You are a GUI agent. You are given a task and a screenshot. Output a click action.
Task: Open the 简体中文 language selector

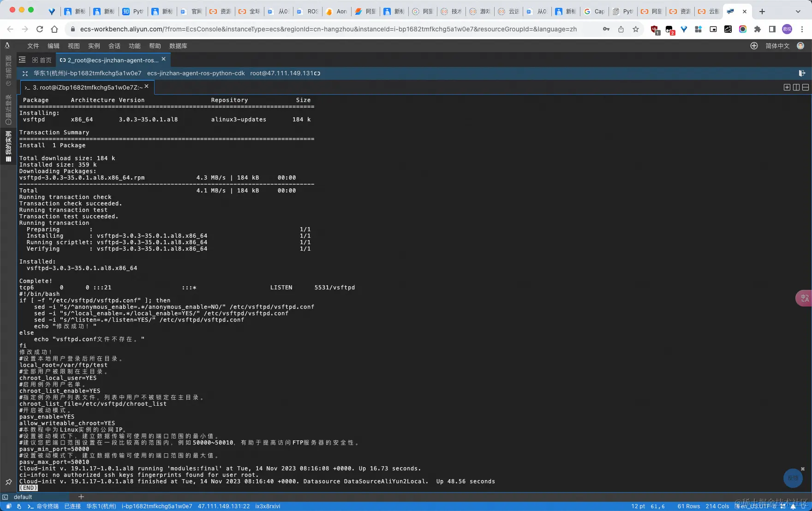click(x=777, y=46)
